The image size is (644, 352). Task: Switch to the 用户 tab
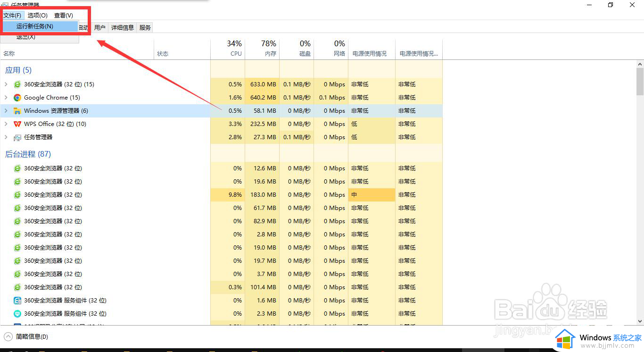tap(99, 28)
